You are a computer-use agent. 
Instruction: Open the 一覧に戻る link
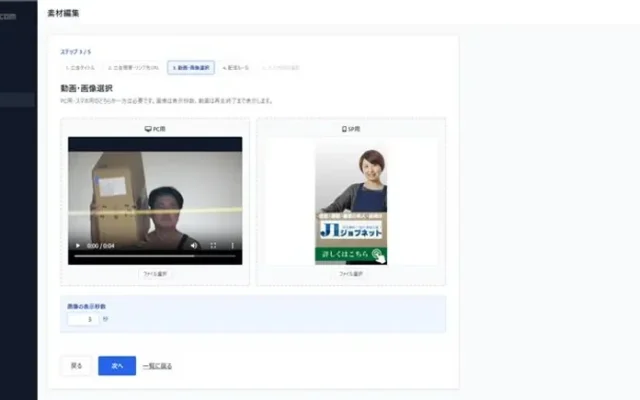point(157,366)
